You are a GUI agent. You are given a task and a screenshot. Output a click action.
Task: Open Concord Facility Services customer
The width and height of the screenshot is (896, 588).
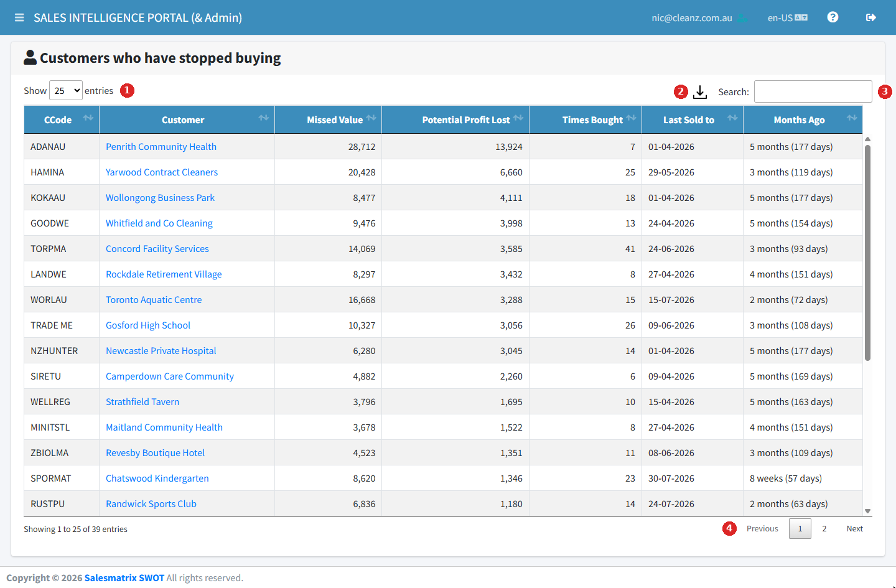[x=157, y=249]
